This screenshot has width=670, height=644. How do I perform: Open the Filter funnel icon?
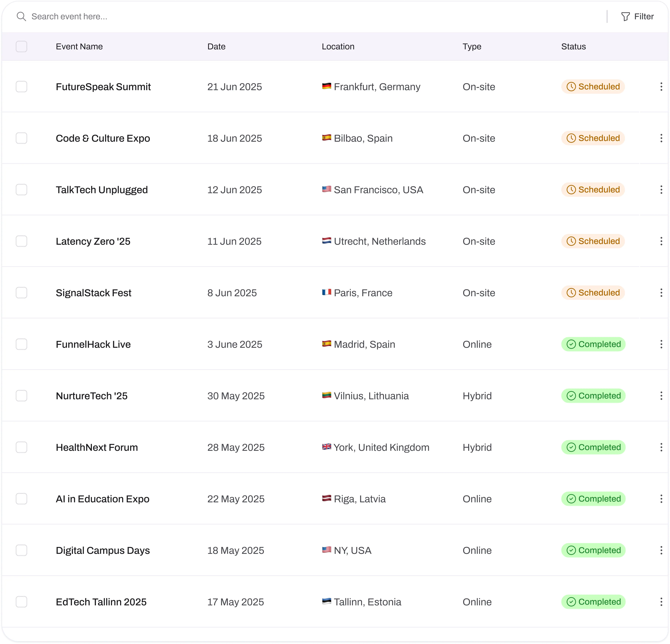[625, 16]
